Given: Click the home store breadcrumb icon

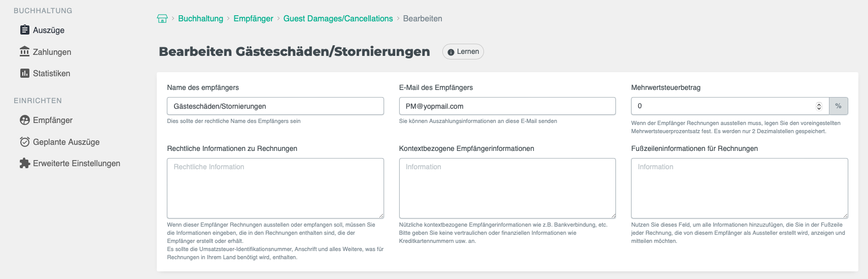Looking at the screenshot, I should tap(162, 18).
